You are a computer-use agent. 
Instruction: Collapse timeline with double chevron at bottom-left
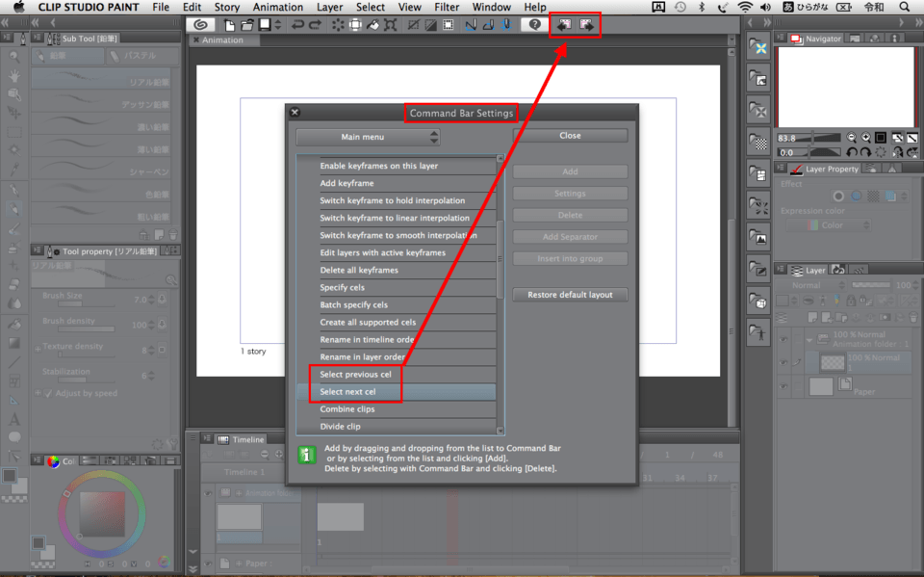(x=192, y=568)
